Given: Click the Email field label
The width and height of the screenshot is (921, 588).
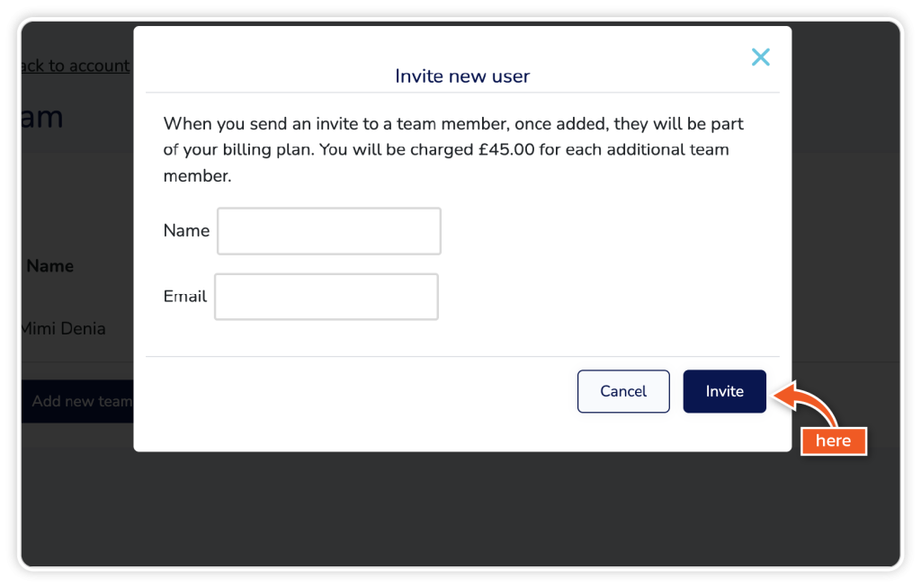Looking at the screenshot, I should pos(185,297).
